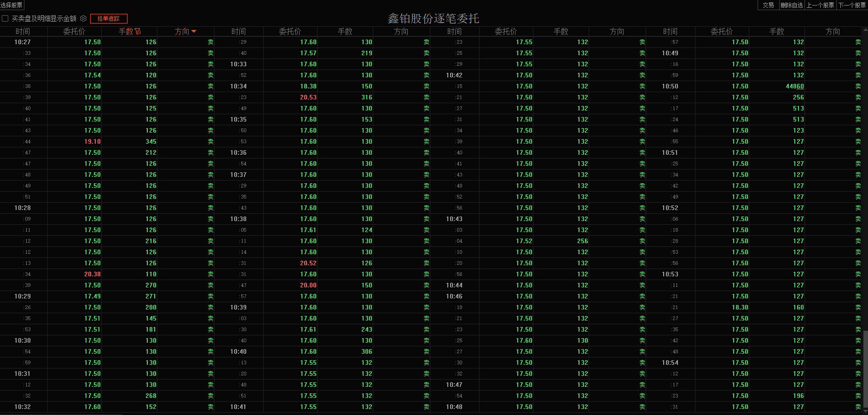Go to 下一个股票
This screenshot has width=868, height=415.
852,5
